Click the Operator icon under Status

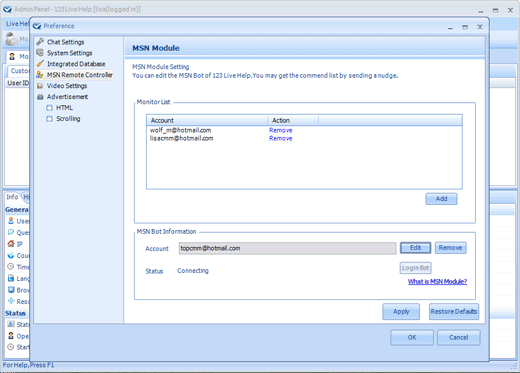[11, 336]
